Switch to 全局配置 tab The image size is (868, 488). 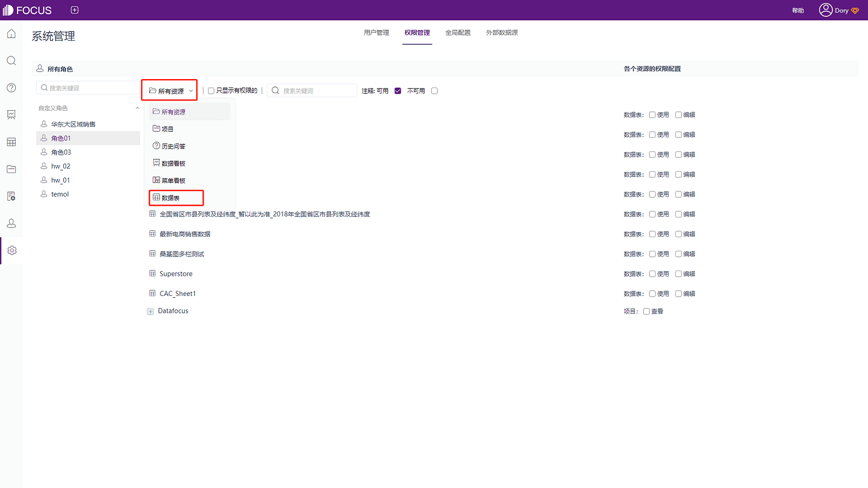point(458,33)
